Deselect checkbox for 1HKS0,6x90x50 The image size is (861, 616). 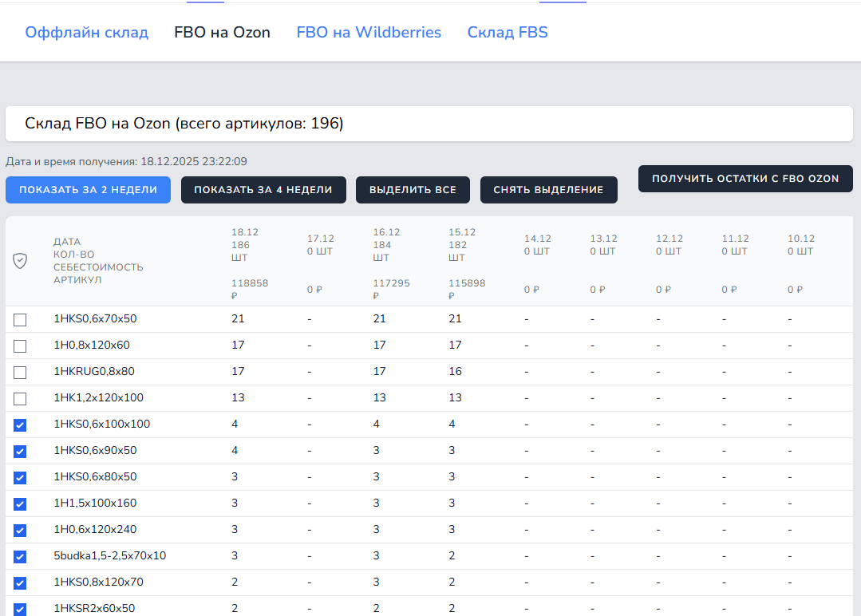coord(20,452)
